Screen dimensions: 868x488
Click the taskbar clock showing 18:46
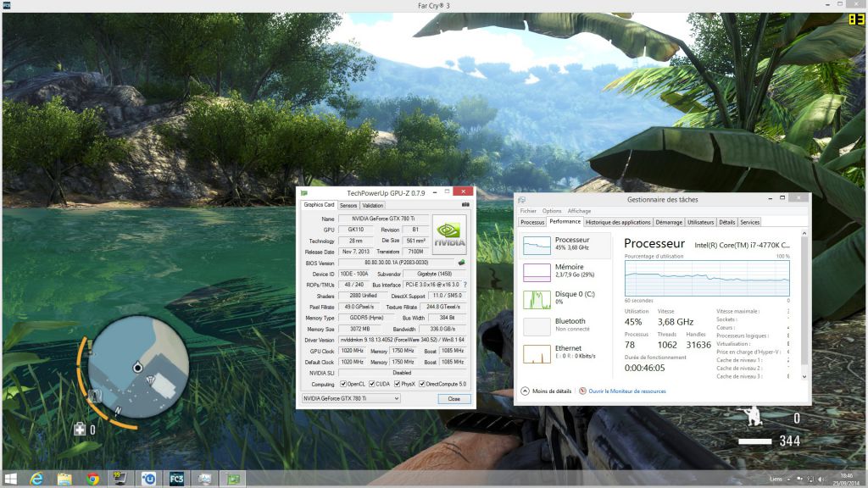click(x=847, y=480)
